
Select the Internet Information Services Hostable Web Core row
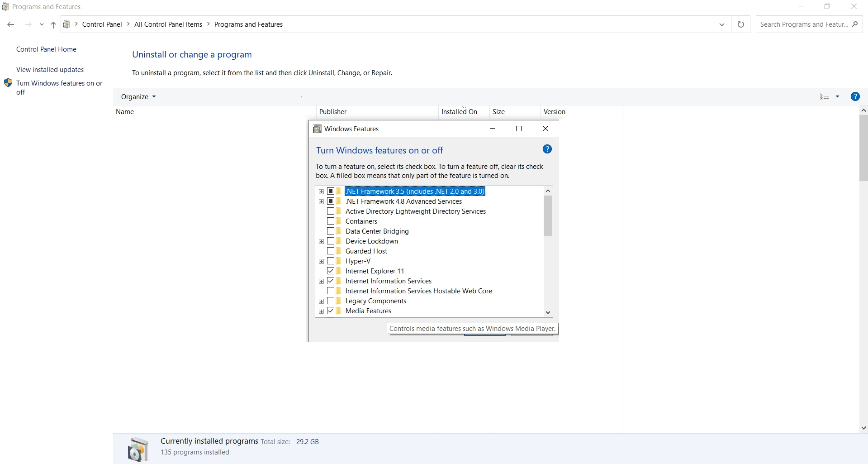tap(419, 291)
